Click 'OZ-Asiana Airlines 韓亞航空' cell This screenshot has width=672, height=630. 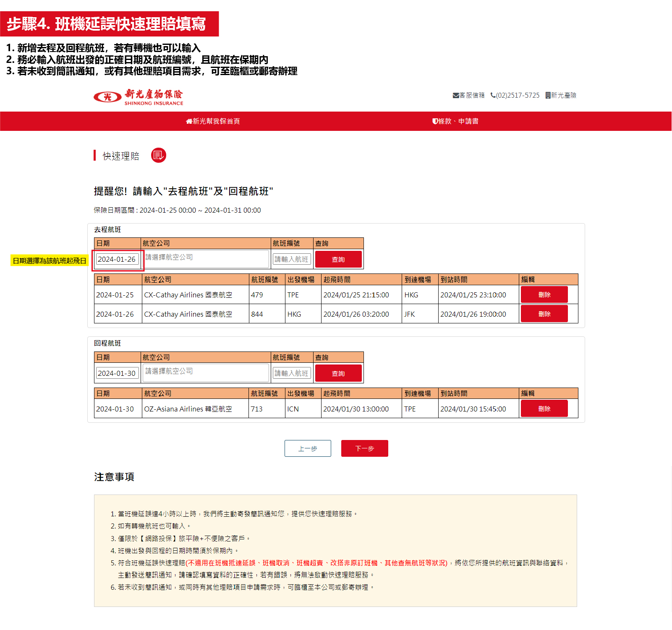pyautogui.click(x=195, y=409)
